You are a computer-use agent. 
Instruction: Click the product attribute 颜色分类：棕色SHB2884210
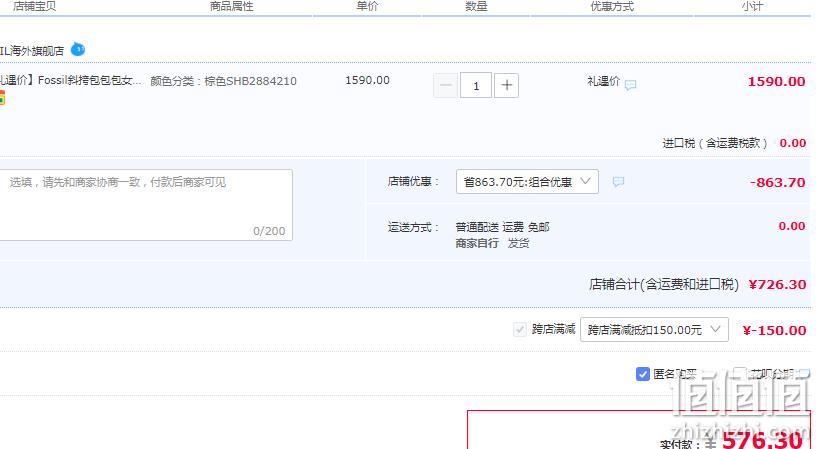coord(223,81)
